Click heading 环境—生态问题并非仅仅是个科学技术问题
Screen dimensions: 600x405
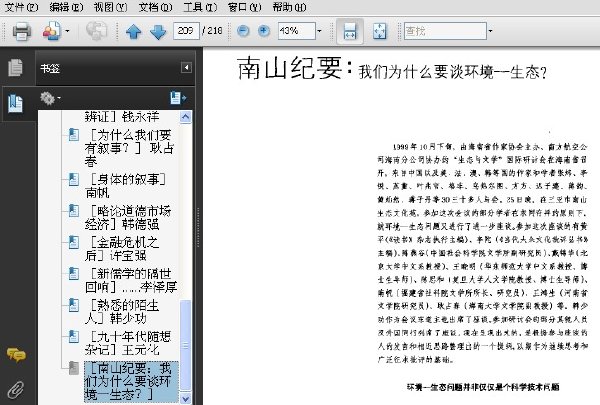(x=483, y=387)
